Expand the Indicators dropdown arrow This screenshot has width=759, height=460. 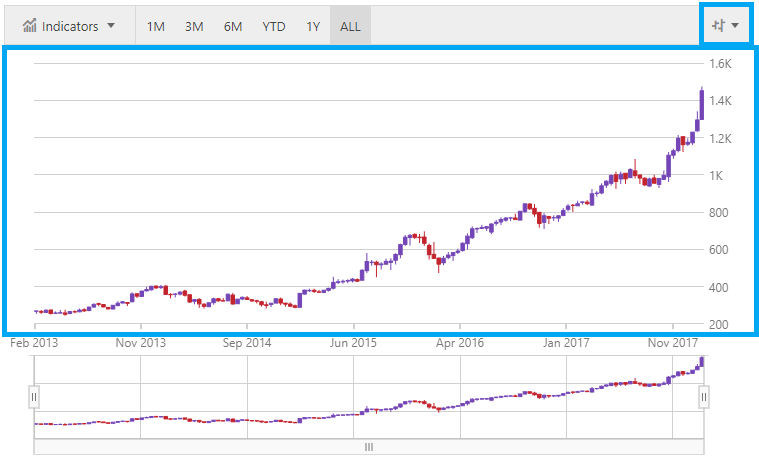coord(111,26)
